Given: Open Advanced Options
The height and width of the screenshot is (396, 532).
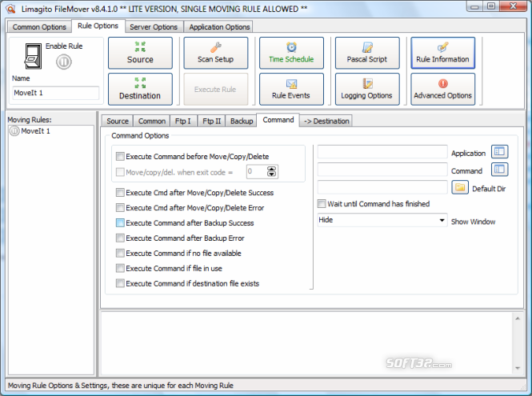Looking at the screenshot, I should (x=442, y=90).
